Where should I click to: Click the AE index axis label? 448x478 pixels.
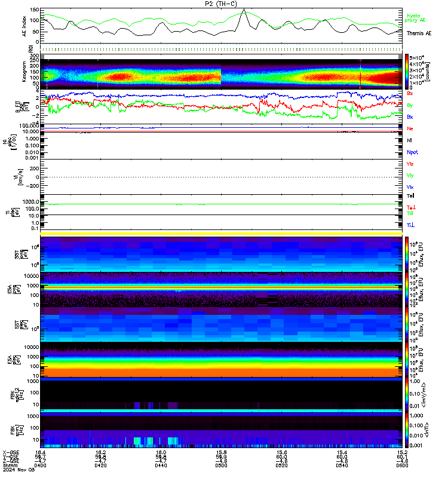pos(24,26)
